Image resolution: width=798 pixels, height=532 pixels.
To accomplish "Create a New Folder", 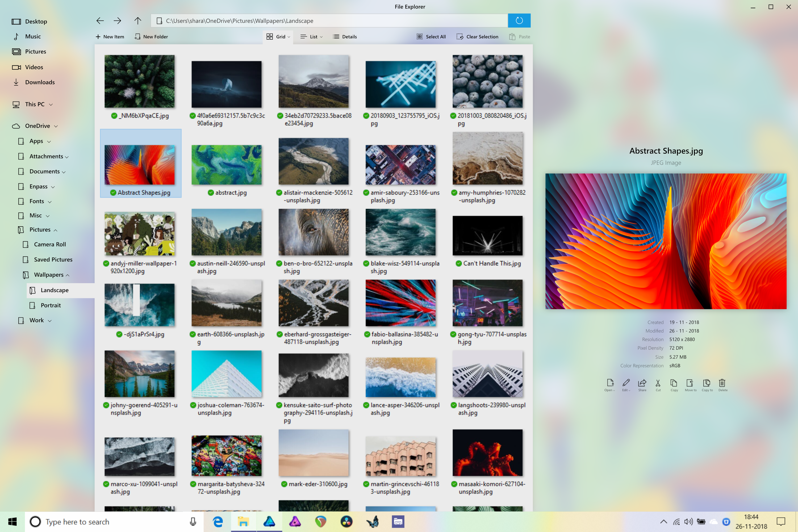I will (x=151, y=37).
